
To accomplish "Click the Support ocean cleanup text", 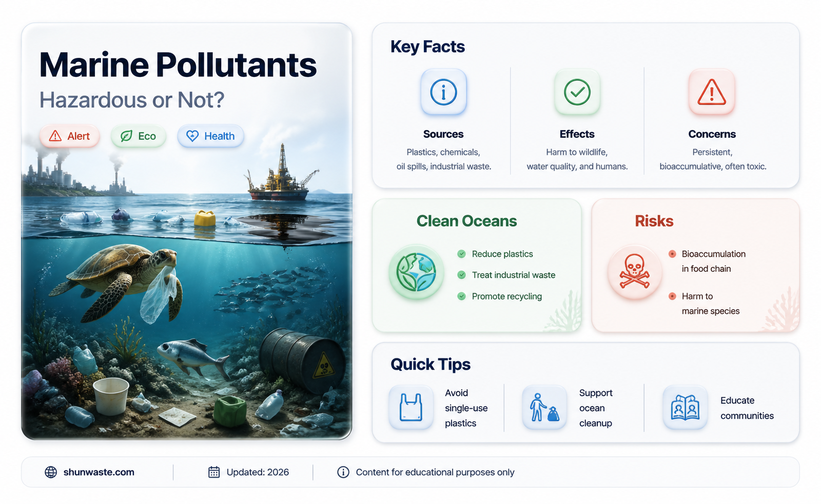I will (x=596, y=408).
